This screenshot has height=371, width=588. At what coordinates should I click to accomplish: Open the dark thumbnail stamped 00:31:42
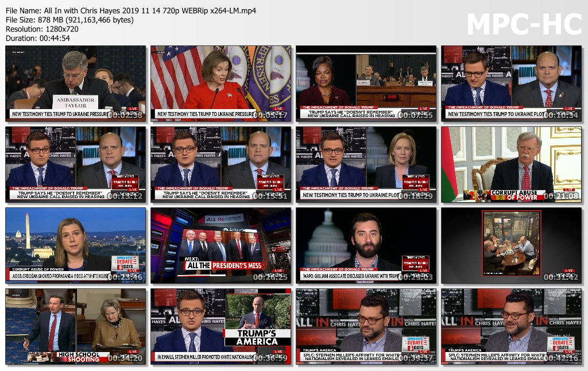pos(512,245)
